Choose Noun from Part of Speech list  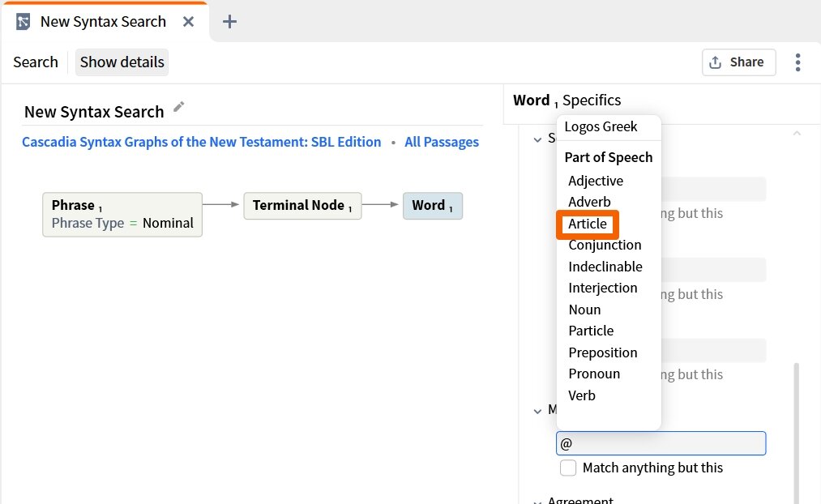point(584,310)
